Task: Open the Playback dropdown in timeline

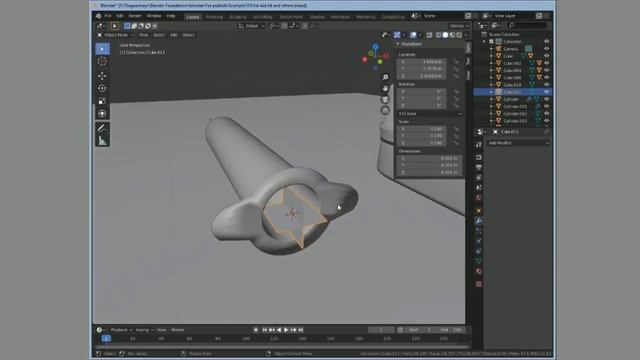Action: (121, 330)
